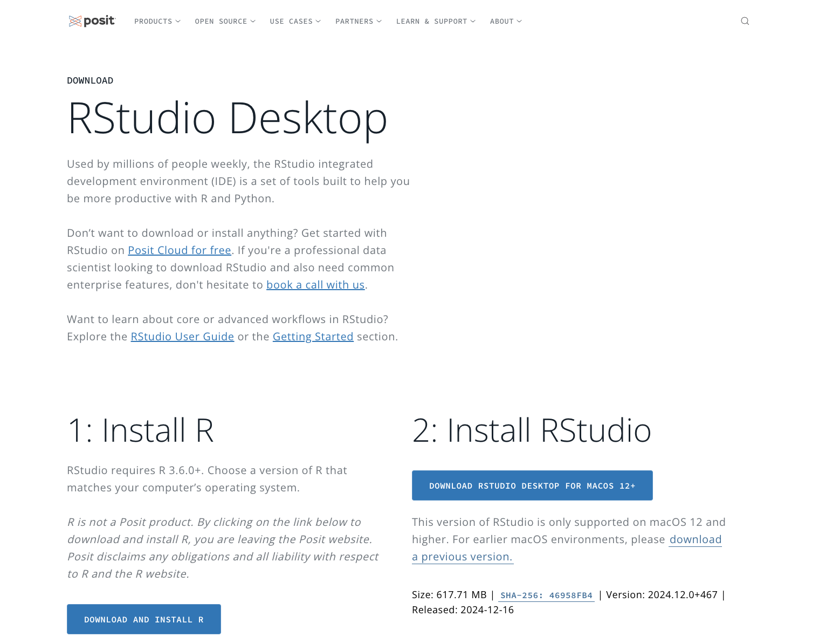Visit the Getting Started link

pyautogui.click(x=313, y=337)
